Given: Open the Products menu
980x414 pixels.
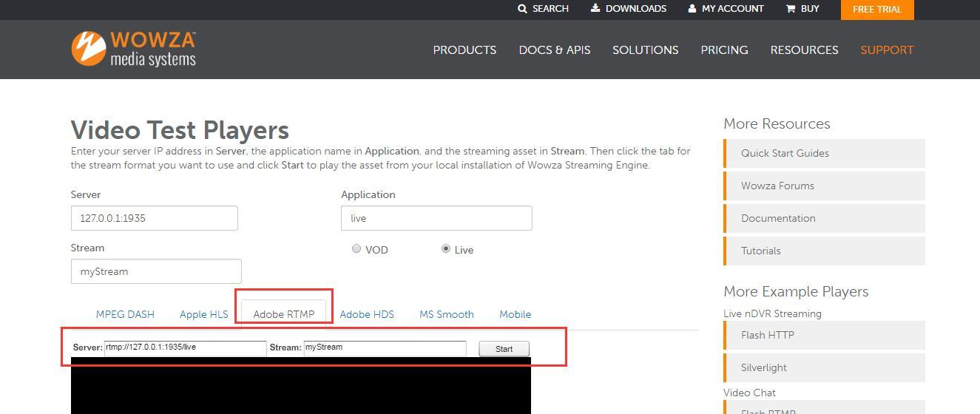Looking at the screenshot, I should [x=464, y=50].
